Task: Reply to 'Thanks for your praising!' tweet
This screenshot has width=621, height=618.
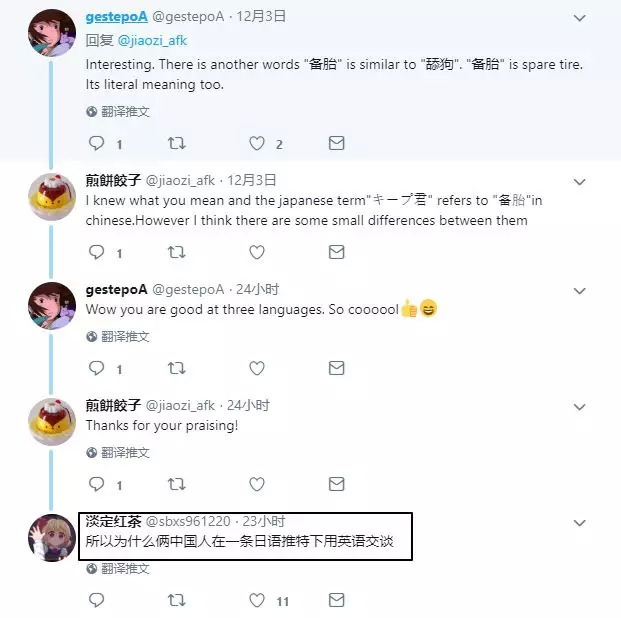Action: click(x=96, y=484)
